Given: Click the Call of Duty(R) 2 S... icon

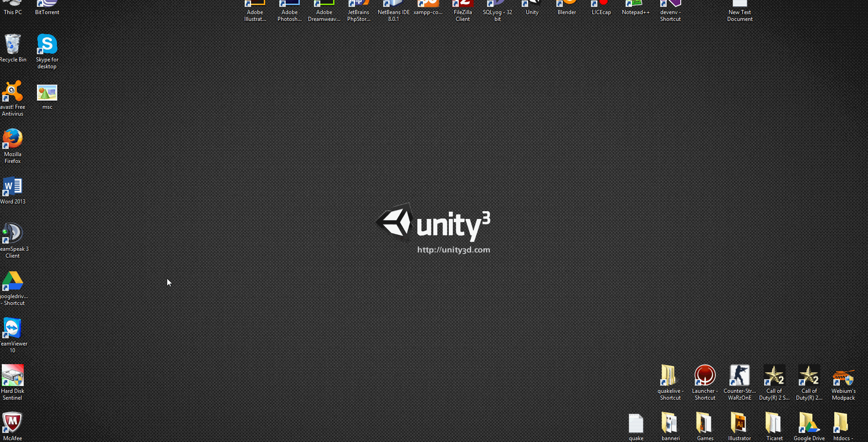Looking at the screenshot, I should click(x=775, y=382).
